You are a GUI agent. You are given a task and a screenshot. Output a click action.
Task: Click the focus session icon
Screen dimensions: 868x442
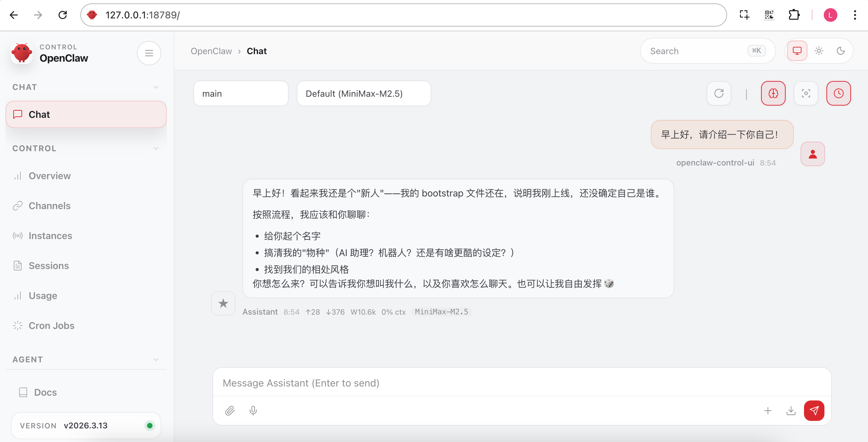[x=806, y=93]
